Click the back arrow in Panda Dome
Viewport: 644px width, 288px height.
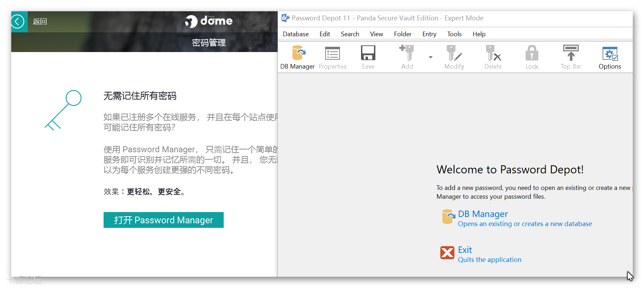(x=18, y=21)
